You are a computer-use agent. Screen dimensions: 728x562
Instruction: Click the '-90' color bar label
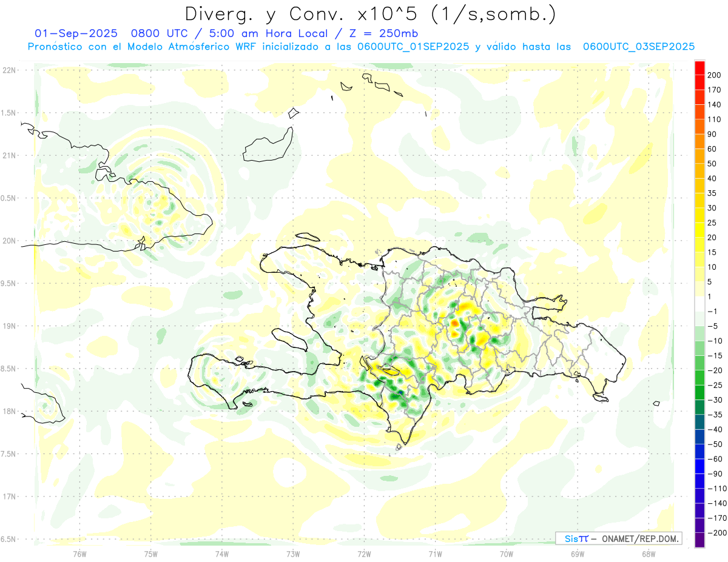pyautogui.click(x=714, y=473)
